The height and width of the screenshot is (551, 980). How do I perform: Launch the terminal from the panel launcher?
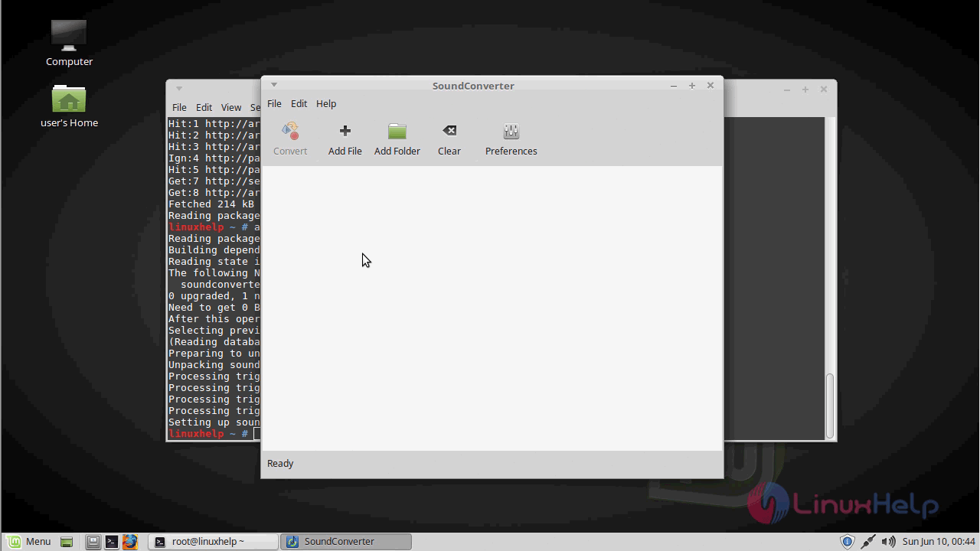click(x=111, y=542)
